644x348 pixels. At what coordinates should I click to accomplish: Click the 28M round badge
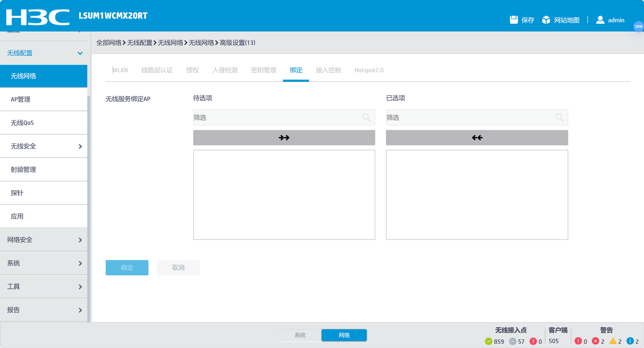[x=638, y=27]
